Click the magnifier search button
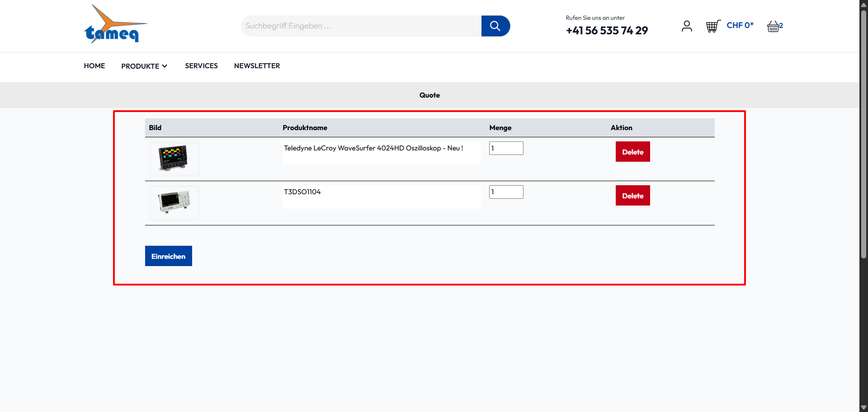The height and width of the screenshot is (412, 868). tap(495, 26)
